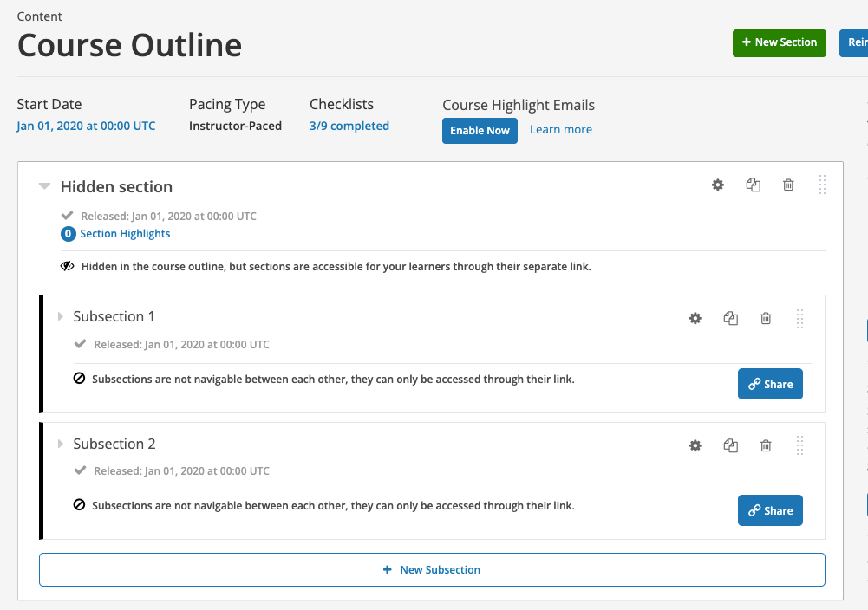Expand Subsection 1
The image size is (868, 610).
tap(61, 316)
